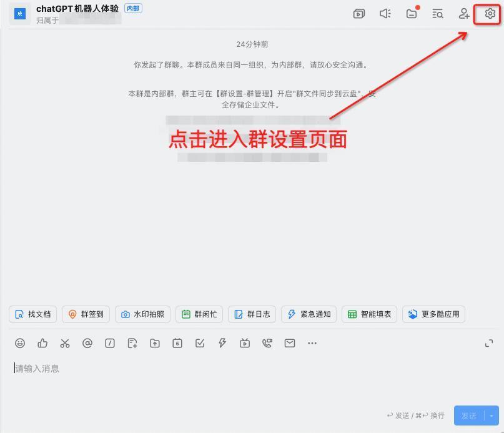Open group files folder icon

[412, 14]
